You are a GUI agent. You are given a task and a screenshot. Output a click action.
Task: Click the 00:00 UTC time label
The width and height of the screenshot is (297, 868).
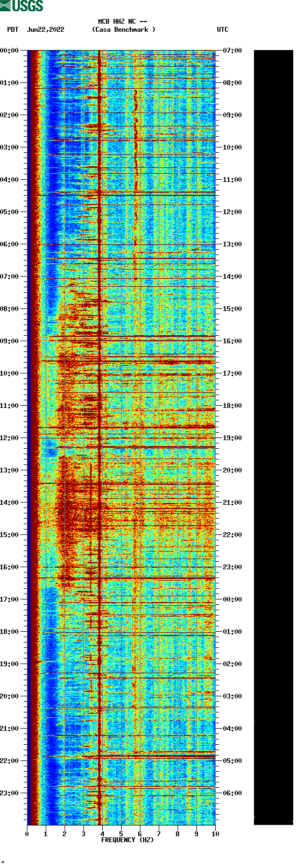point(232,599)
